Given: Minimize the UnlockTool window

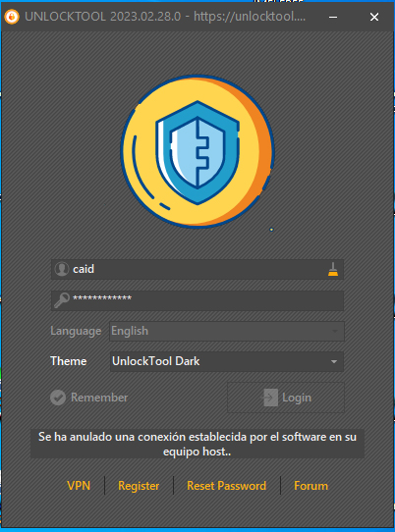Looking at the screenshot, I should click(x=333, y=17).
